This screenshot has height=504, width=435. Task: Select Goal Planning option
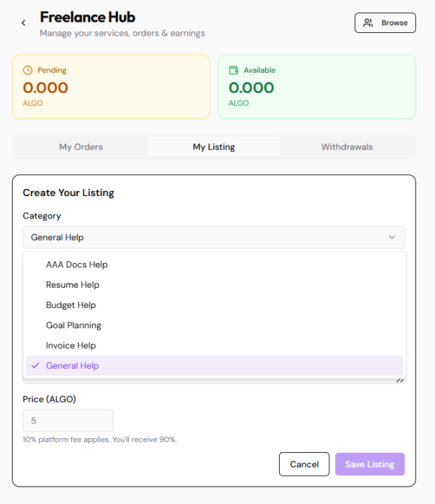click(215, 325)
